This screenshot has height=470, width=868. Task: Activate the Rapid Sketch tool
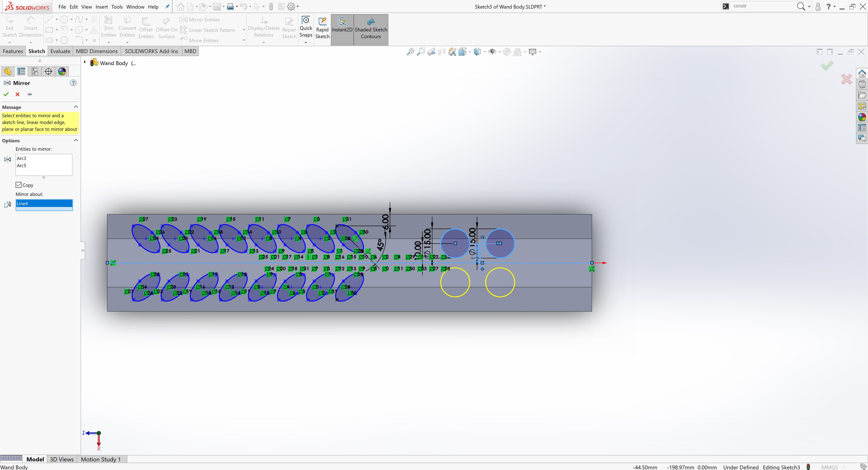click(322, 29)
